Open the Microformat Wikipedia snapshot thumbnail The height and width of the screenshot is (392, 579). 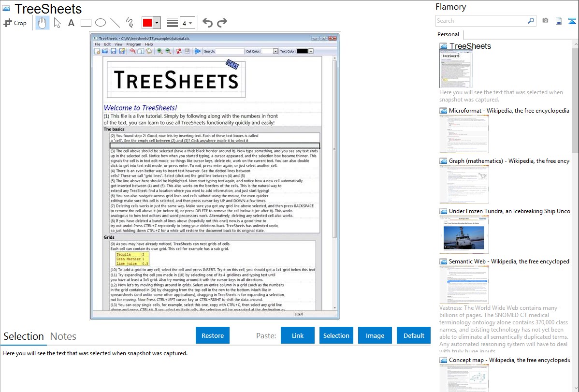coord(464,134)
